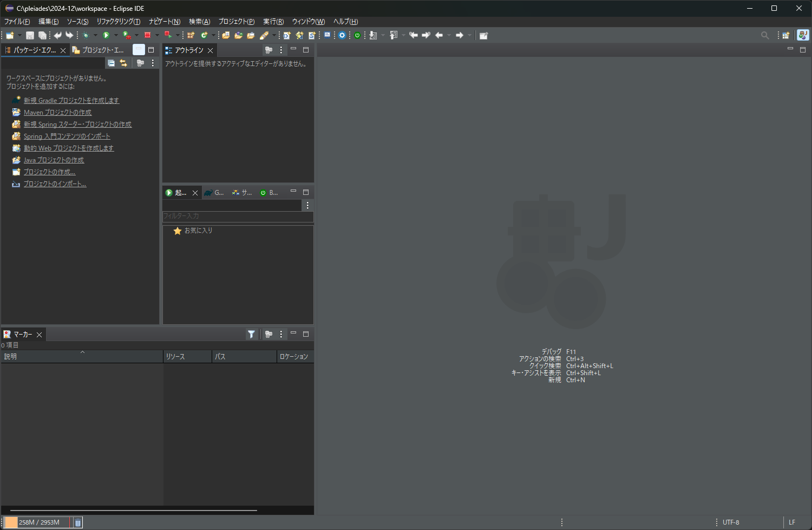Click the flashlight Search toolbar icon
The width and height of the screenshot is (812, 530).
(264, 35)
